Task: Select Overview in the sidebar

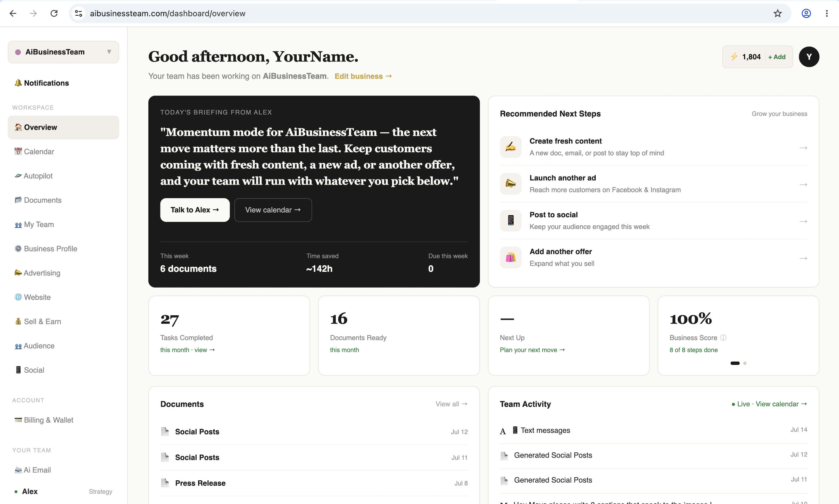Action: point(63,127)
